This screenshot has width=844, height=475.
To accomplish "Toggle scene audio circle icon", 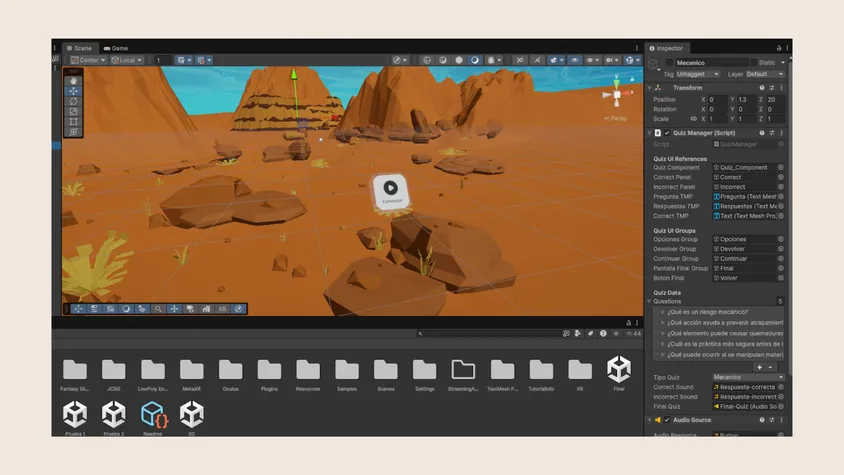I will (459, 60).
